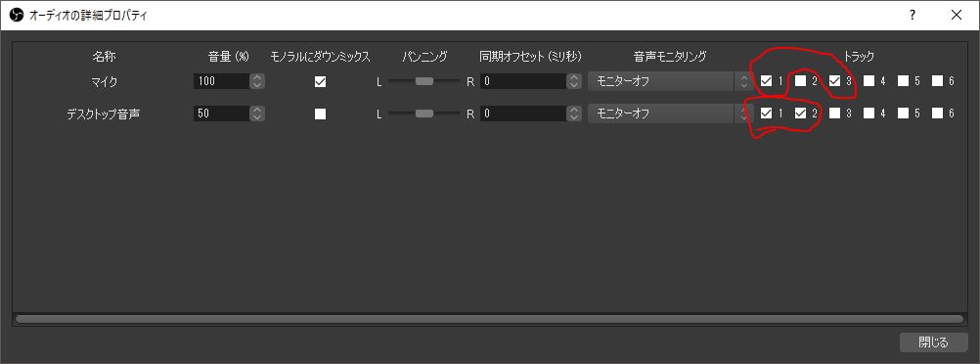This screenshot has width=980, height=364.
Task: Enable track 4 for マイク
Action: pyautogui.click(x=869, y=80)
